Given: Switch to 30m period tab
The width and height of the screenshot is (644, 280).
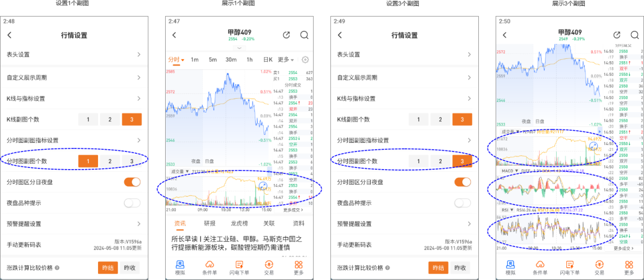Looking at the screenshot, I should (231, 60).
